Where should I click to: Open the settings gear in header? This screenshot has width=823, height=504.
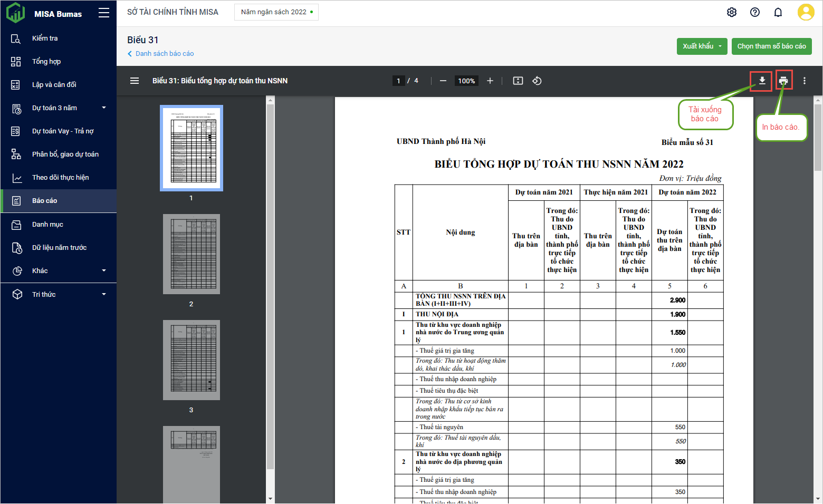click(x=732, y=12)
